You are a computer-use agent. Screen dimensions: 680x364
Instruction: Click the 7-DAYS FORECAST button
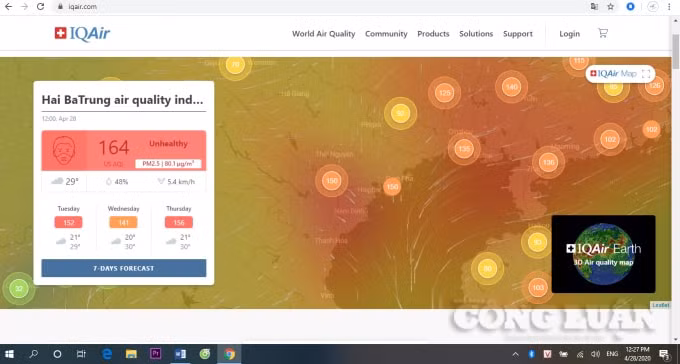coord(124,268)
